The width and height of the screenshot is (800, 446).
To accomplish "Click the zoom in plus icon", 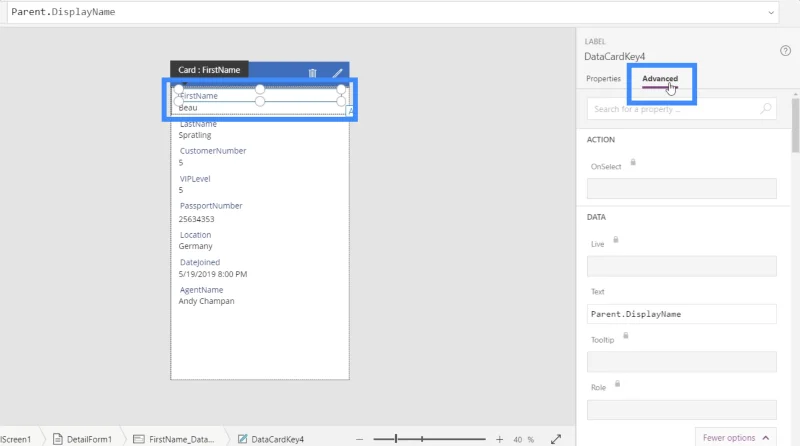I will point(499,439).
